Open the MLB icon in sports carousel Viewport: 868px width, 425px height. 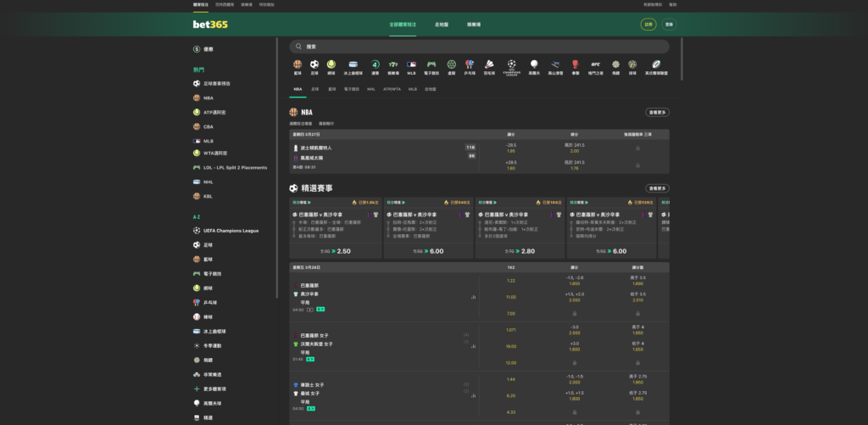tap(412, 64)
